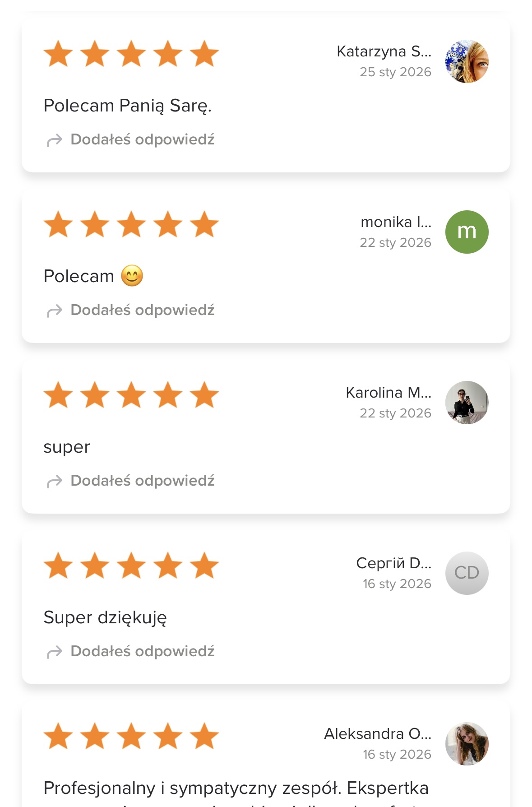
Task: Tap the grey CD initials avatar
Action: (x=467, y=573)
